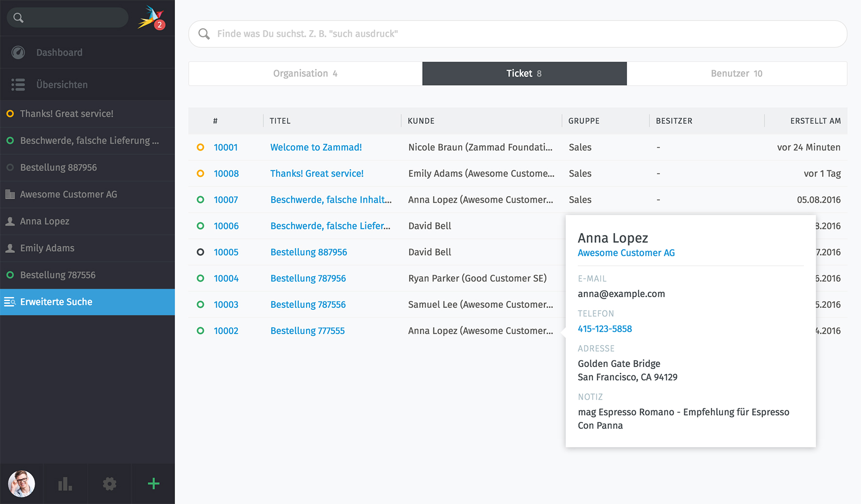The width and height of the screenshot is (861, 504).
Task: Click Awesome Customer AG link in popover
Action: coord(626,253)
